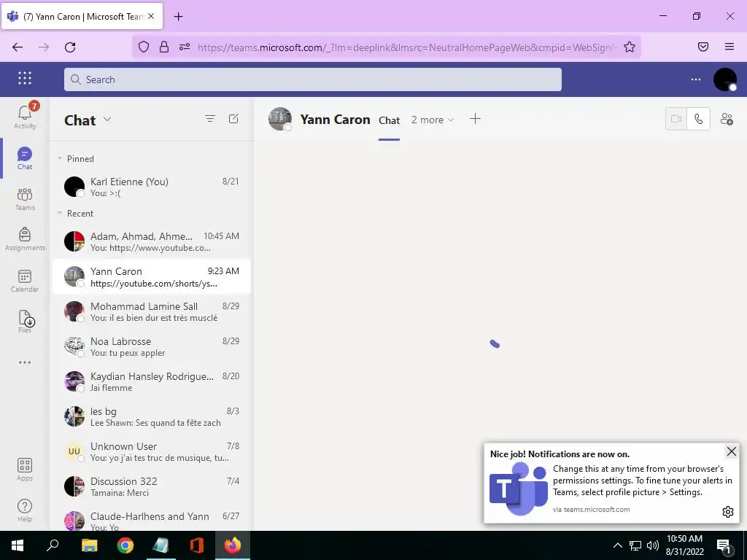Open browser tracking protection shield
Image resolution: width=747 pixels, height=560 pixels.
pyautogui.click(x=144, y=47)
